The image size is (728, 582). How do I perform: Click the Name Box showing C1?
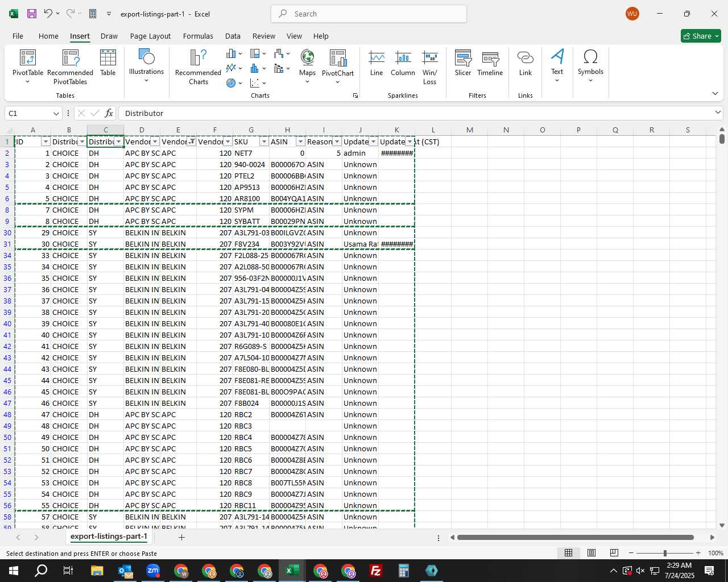coord(33,113)
